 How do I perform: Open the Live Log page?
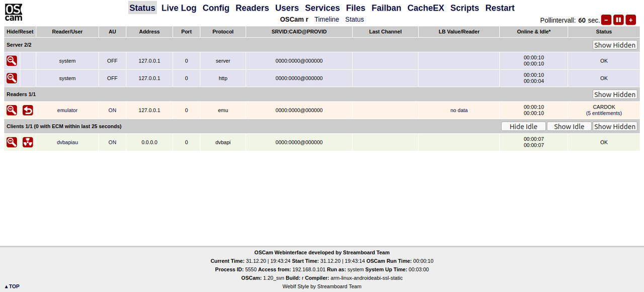tap(179, 8)
